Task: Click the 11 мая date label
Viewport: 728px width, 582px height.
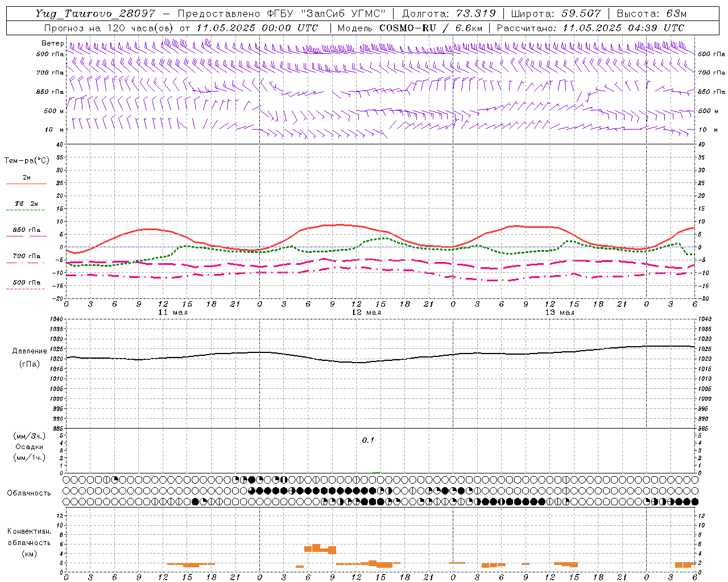Action: pyautogui.click(x=172, y=313)
